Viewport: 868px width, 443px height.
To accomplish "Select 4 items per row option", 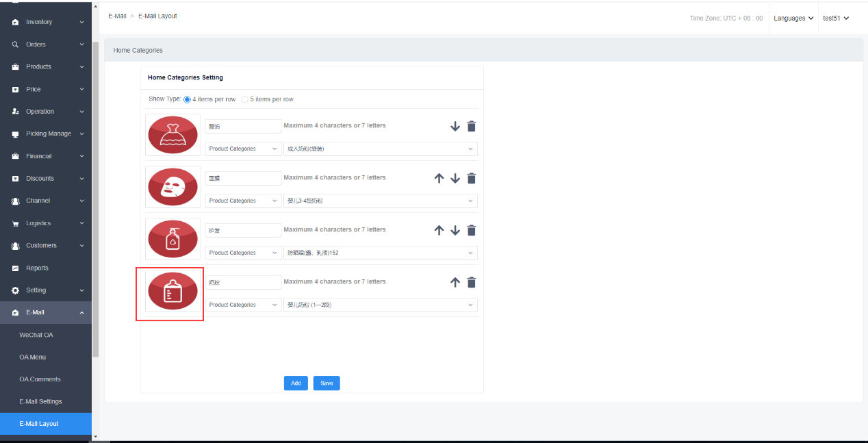I will 187,100.
